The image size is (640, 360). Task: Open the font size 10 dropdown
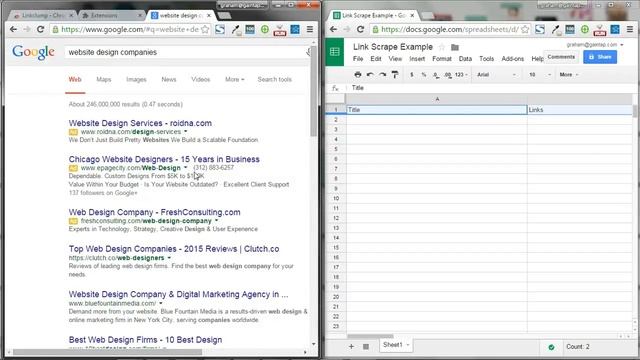click(540, 75)
